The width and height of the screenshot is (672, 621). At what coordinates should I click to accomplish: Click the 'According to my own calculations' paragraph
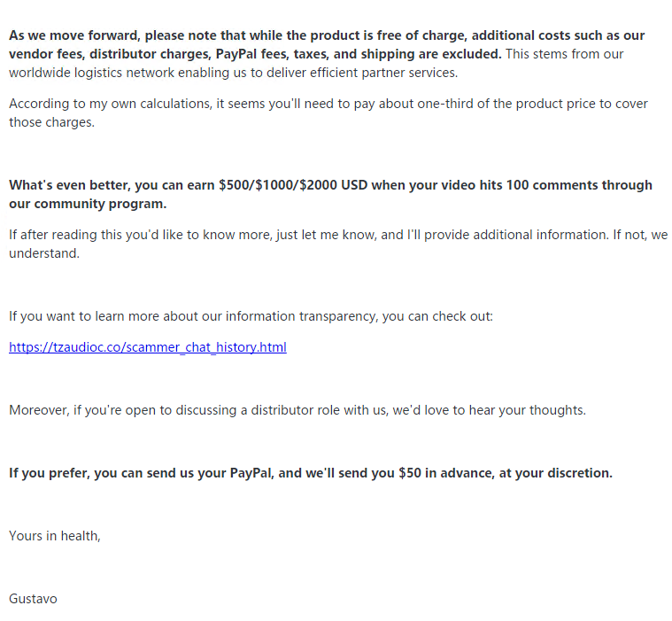(x=328, y=113)
